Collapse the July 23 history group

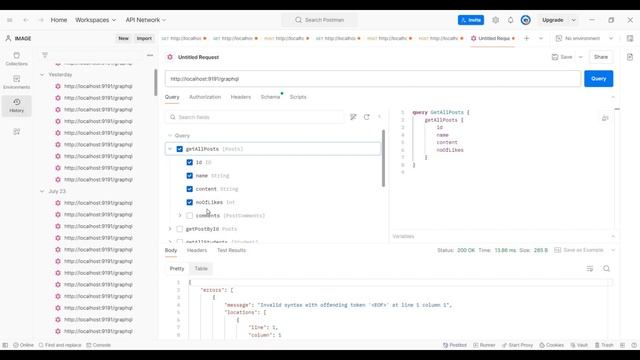click(x=42, y=191)
